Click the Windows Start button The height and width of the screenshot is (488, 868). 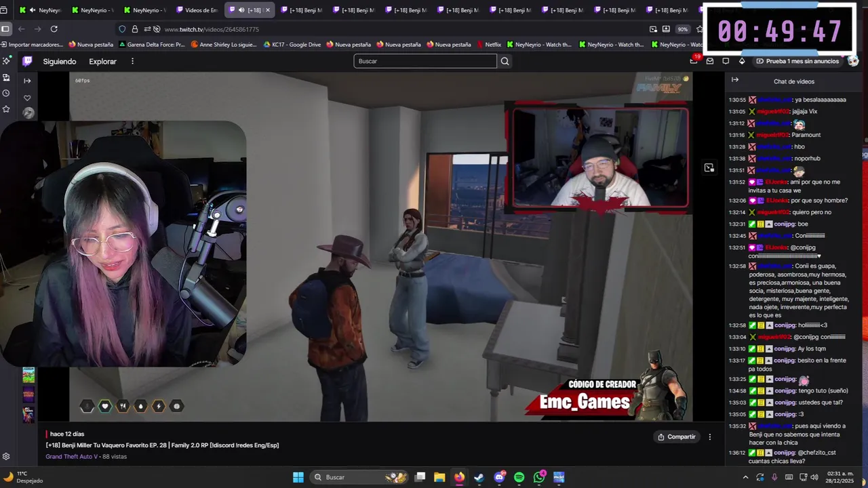pos(298,477)
